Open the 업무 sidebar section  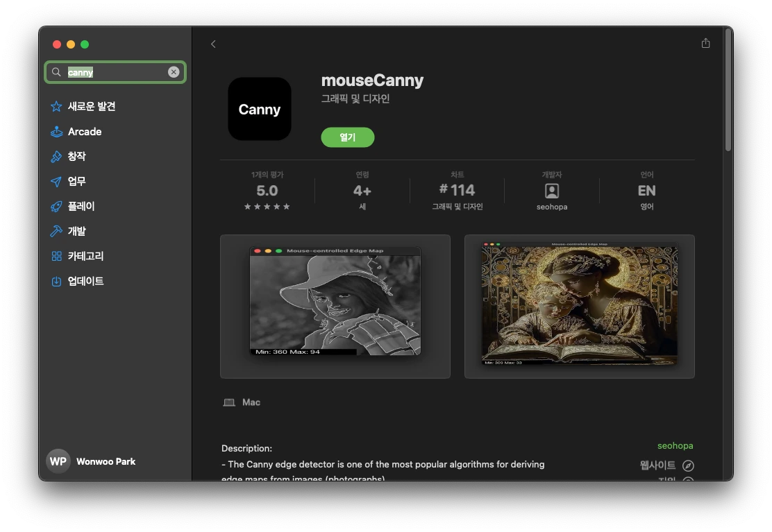tap(77, 182)
